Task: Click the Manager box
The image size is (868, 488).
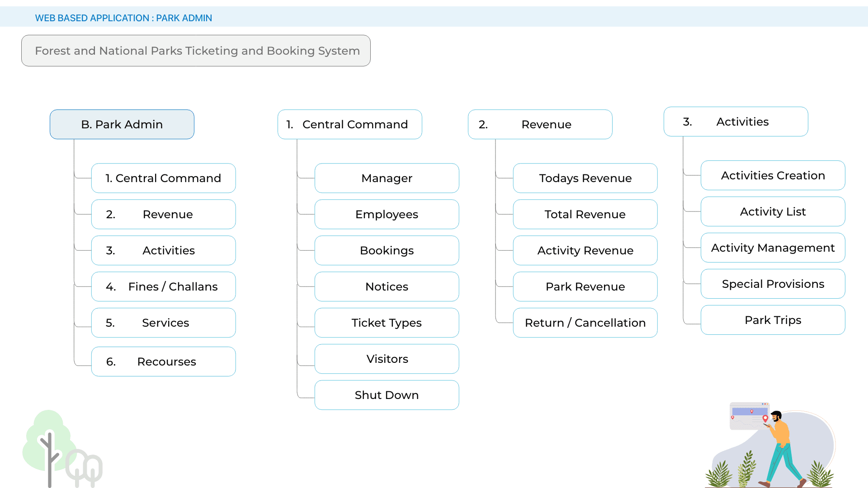Action: pyautogui.click(x=387, y=178)
